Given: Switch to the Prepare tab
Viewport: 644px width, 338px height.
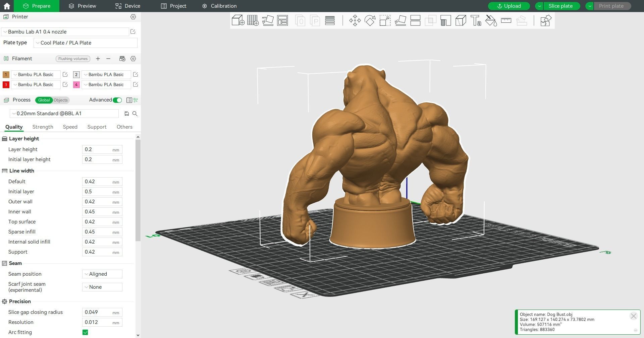Looking at the screenshot, I should coord(37,6).
